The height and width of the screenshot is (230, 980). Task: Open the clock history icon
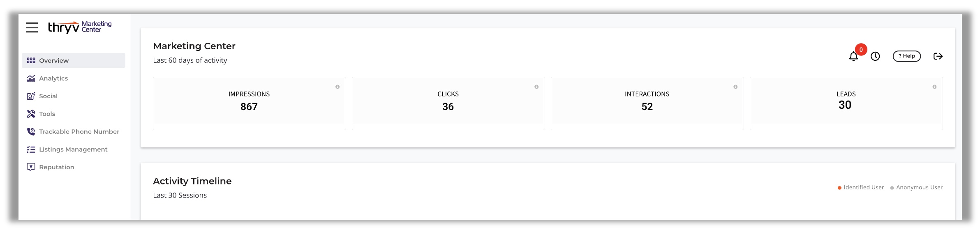[875, 57]
